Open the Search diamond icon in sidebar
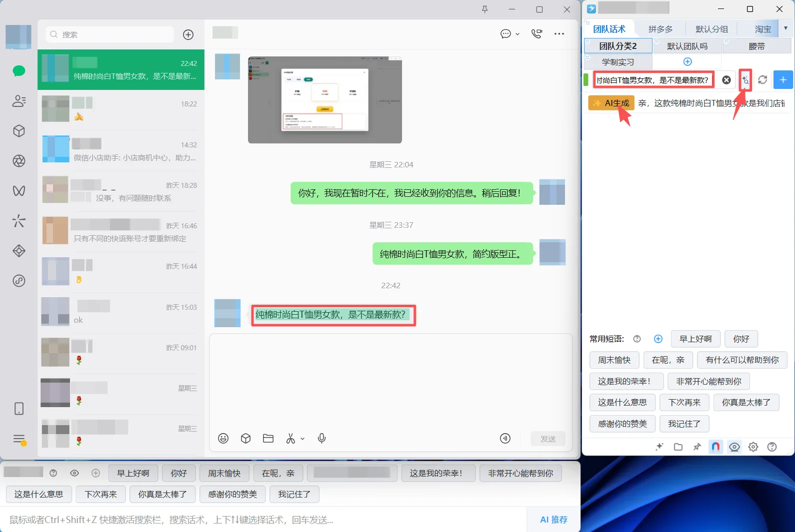Screen dimensions: 795x532 pos(19,251)
